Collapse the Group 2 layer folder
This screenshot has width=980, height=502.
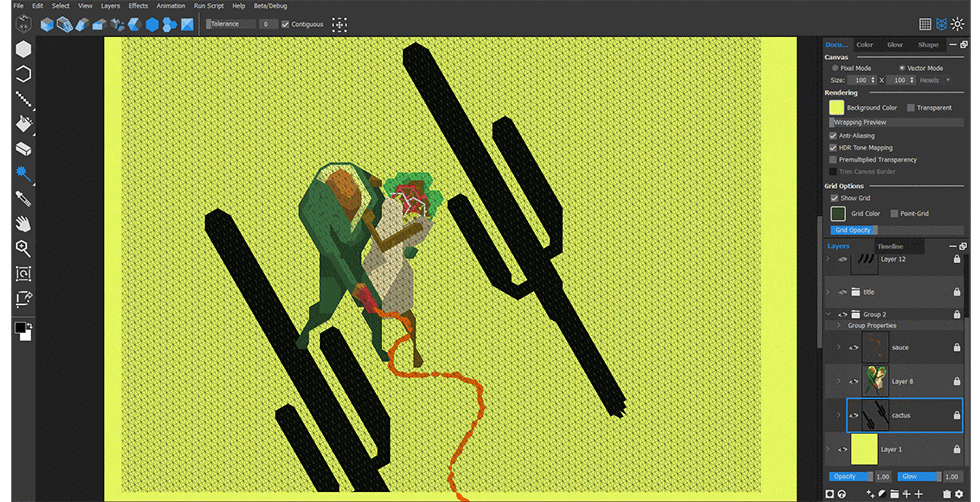828,314
